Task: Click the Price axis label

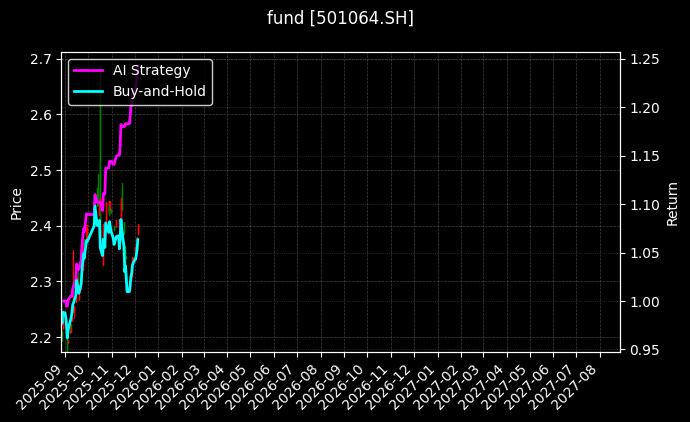Action: [16, 204]
